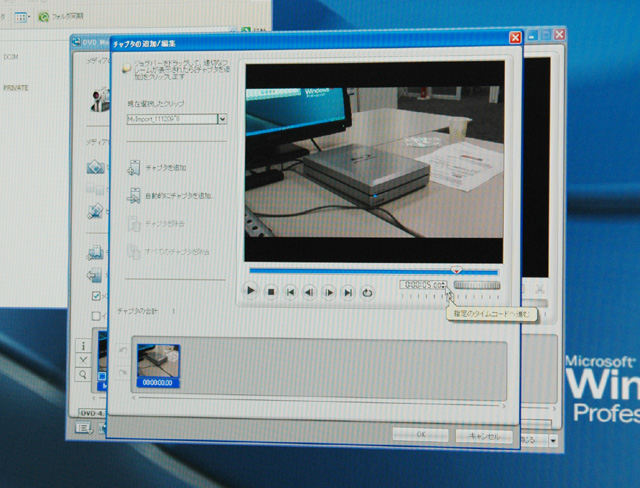Jump to the end of the clip
Image resolution: width=640 pixels, height=488 pixels.
(347, 292)
